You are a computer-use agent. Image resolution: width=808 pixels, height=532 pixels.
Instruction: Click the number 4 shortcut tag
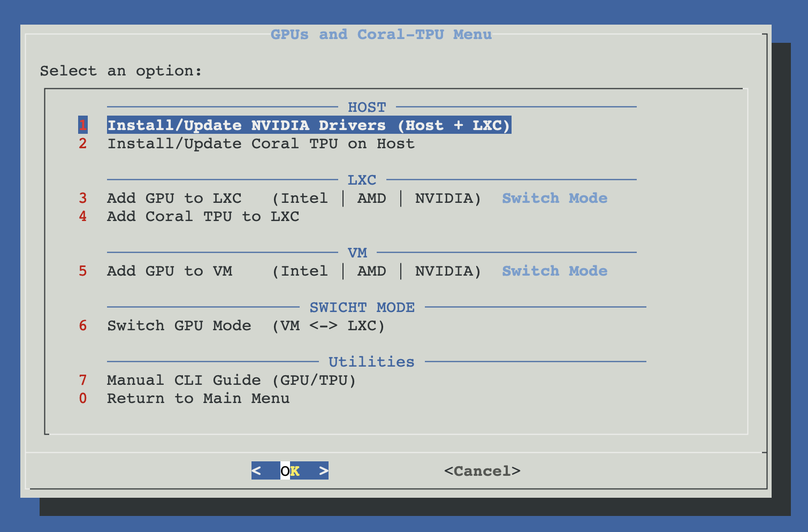tap(83, 216)
